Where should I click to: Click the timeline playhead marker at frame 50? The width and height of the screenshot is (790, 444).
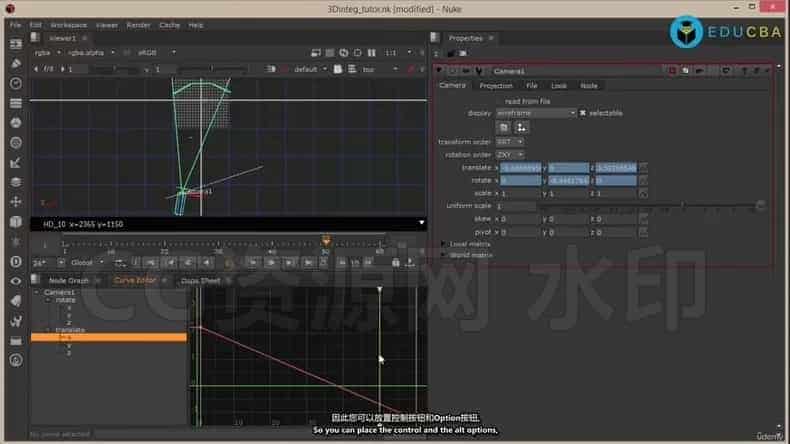[x=326, y=240]
